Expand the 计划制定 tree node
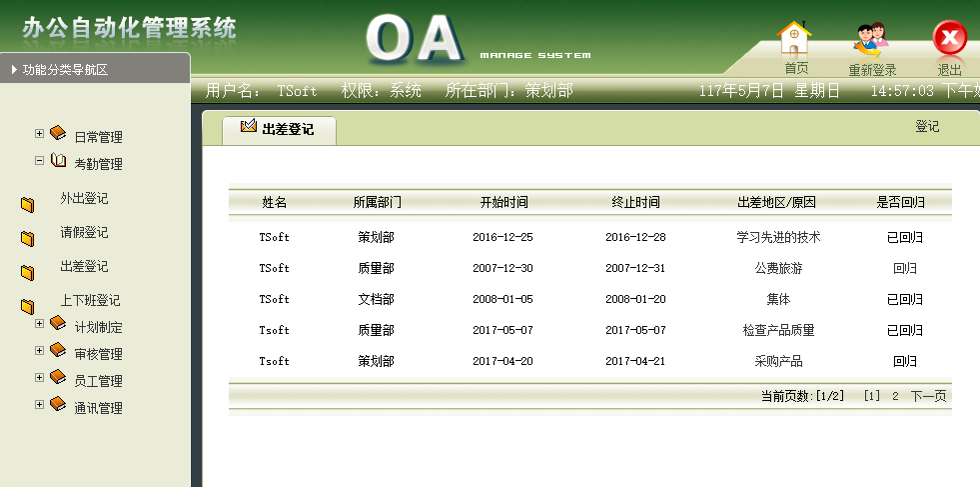Image resolution: width=980 pixels, height=487 pixels. pos(39,324)
